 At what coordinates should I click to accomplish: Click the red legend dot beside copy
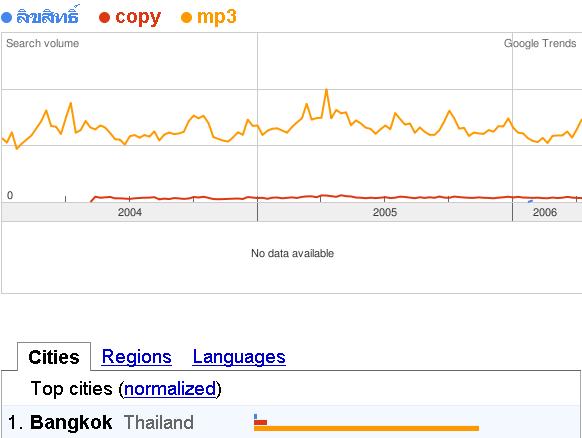[104, 17]
